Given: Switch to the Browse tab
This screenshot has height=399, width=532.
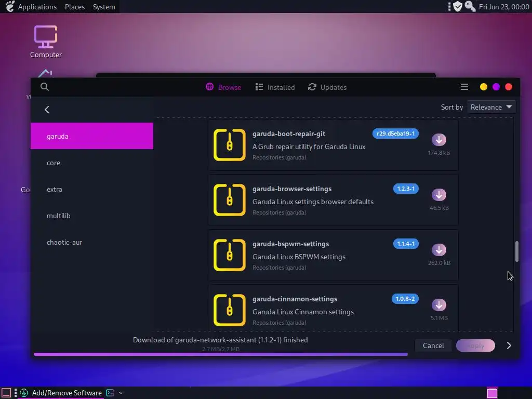Looking at the screenshot, I should point(223,87).
